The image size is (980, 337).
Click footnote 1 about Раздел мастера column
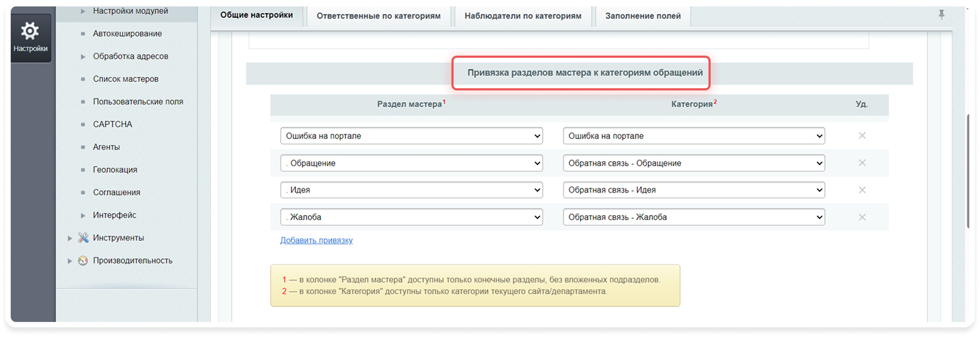point(471,280)
